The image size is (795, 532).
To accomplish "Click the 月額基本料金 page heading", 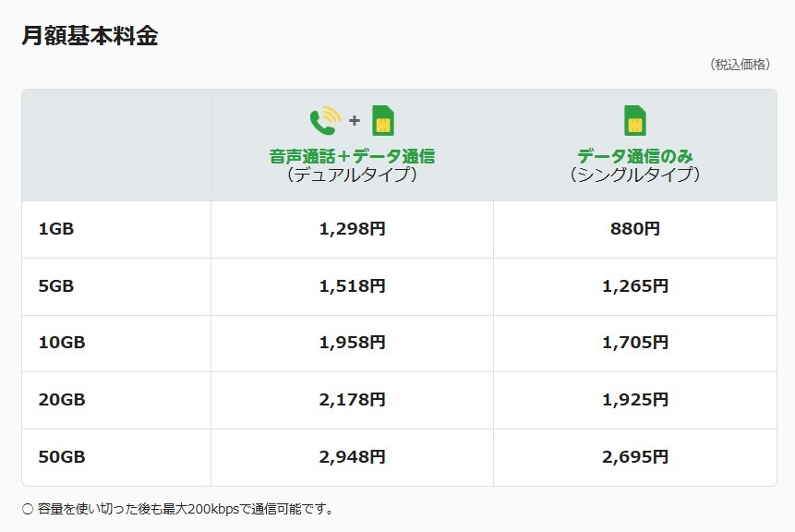I will pyautogui.click(x=90, y=36).
